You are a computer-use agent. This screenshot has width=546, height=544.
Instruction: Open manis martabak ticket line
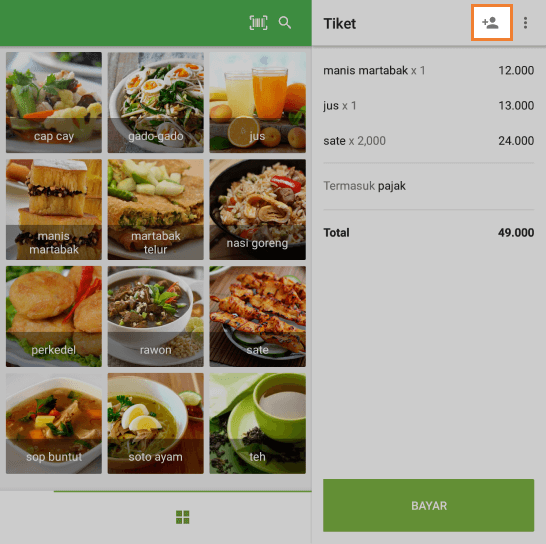(x=428, y=70)
